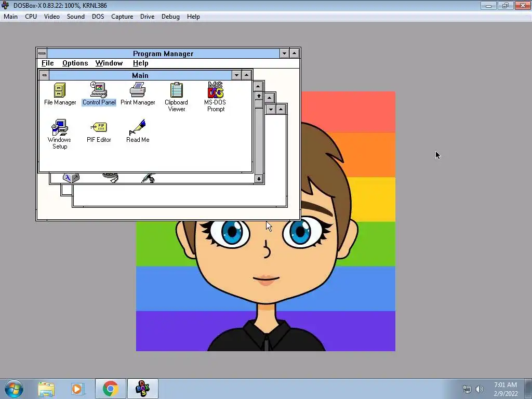
Task: Switch to Chrome taskbar icon
Action: click(110, 389)
